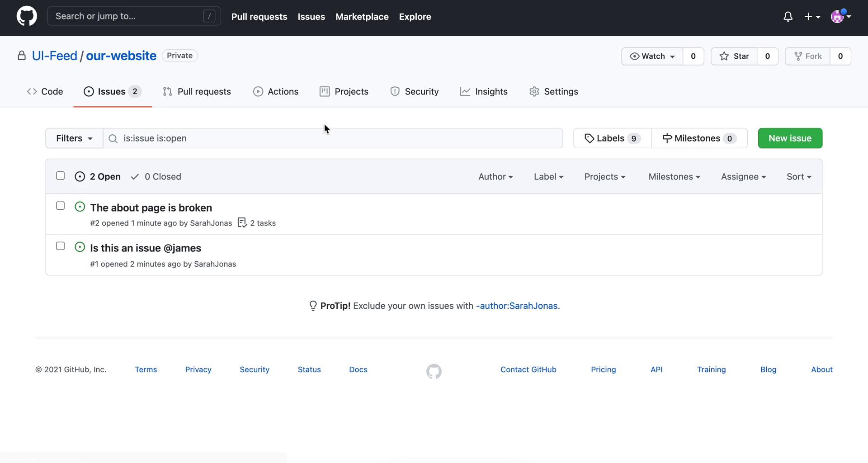868x463 pixels.
Task: Expand the Filters dropdown
Action: 74,138
